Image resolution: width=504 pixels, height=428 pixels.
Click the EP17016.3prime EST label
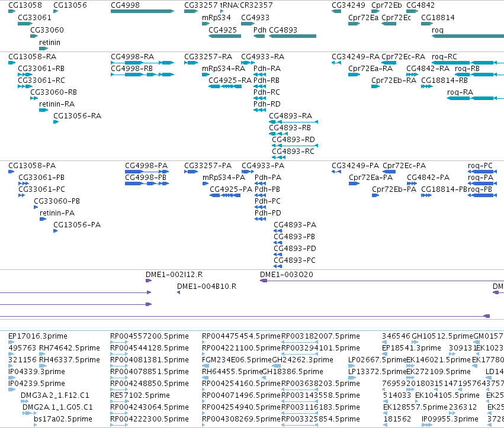38,336
